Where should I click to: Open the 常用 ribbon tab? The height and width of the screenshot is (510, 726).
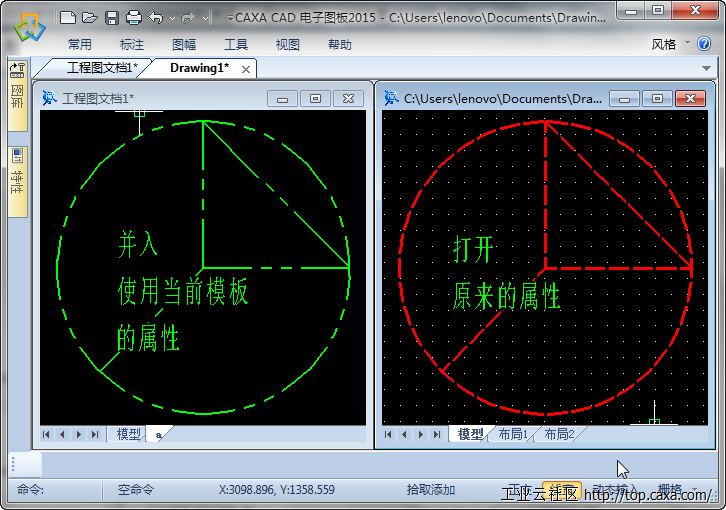tap(80, 44)
